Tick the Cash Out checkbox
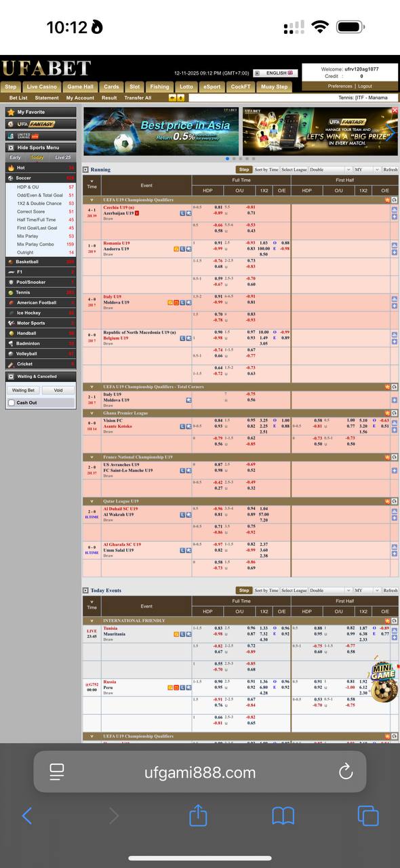 [x=11, y=403]
